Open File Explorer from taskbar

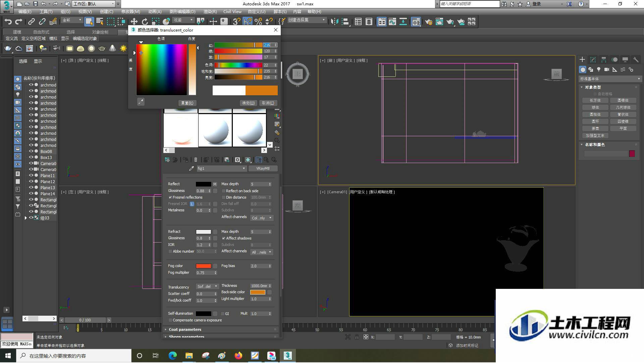pyautogui.click(x=189, y=356)
